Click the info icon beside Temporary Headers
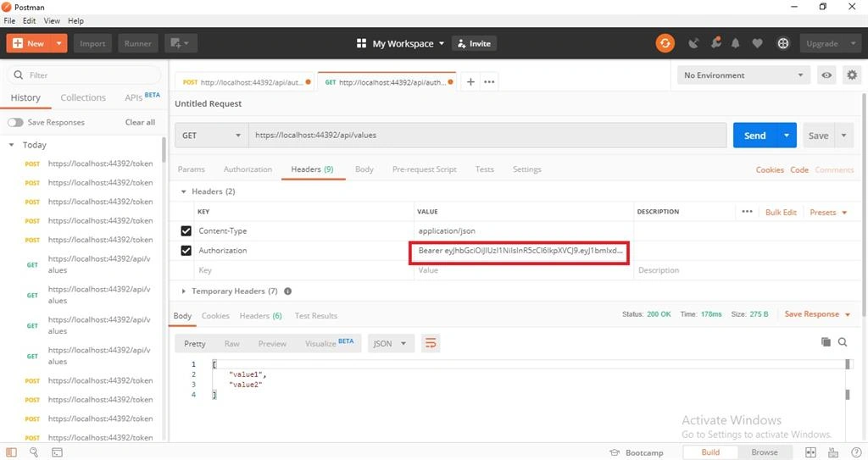This screenshot has width=868, height=460. point(288,291)
